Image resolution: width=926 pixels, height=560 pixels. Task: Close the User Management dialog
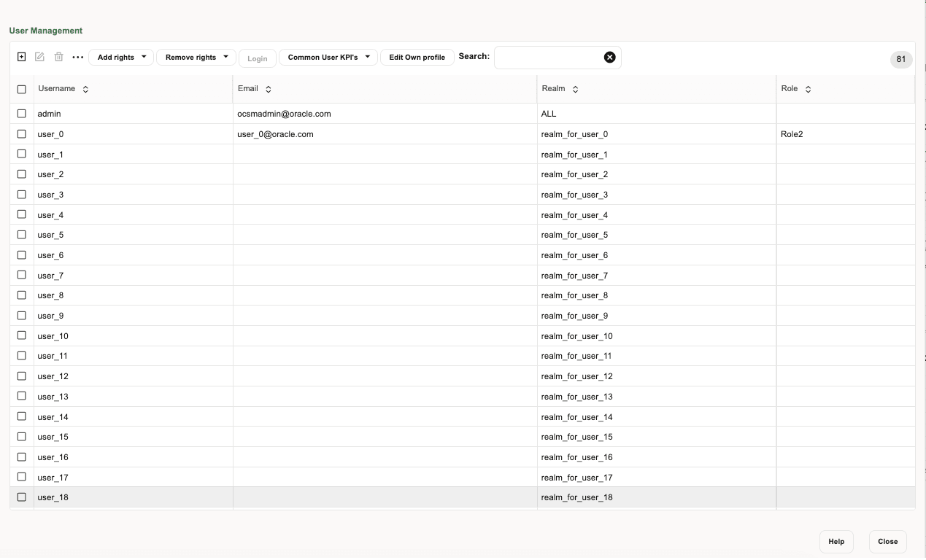click(887, 542)
